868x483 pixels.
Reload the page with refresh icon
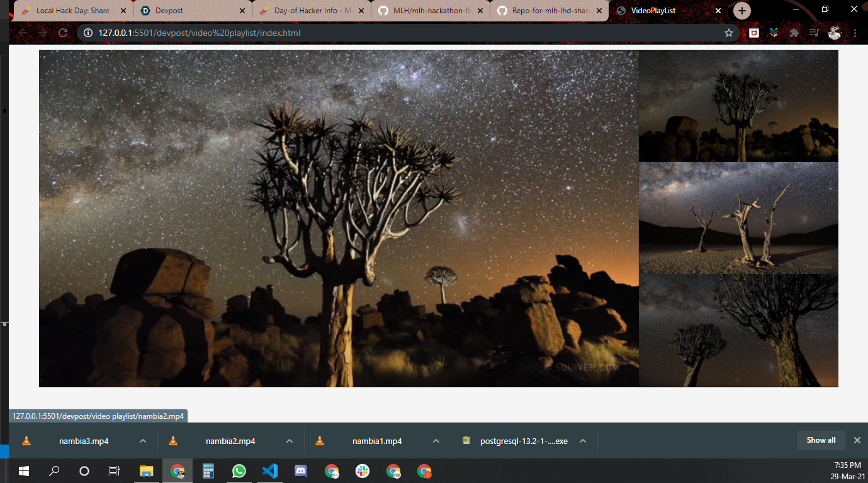63,33
